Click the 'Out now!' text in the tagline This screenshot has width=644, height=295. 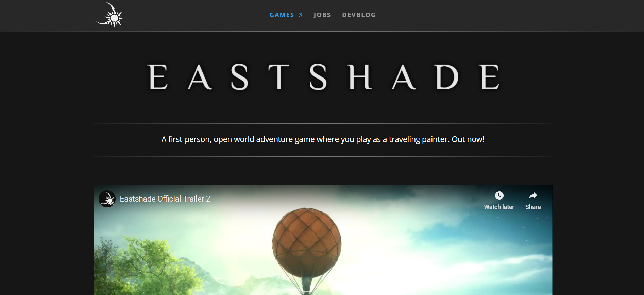pyautogui.click(x=468, y=139)
